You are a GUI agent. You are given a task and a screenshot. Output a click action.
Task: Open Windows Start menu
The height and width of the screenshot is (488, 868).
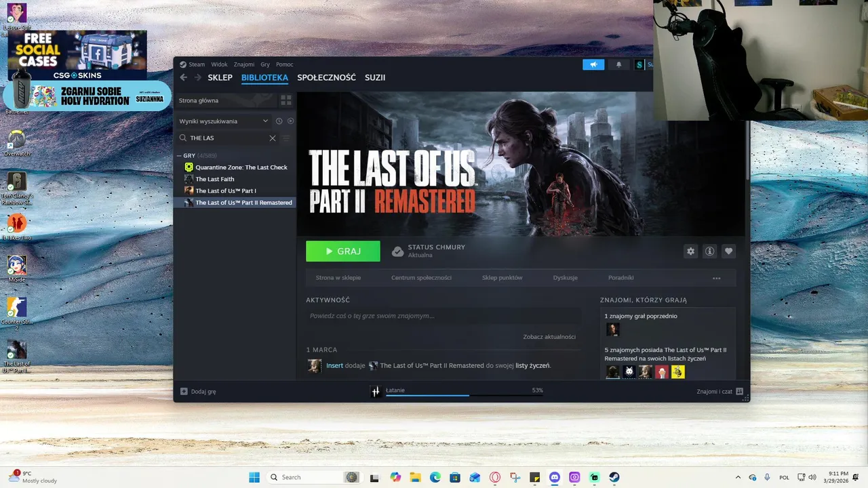254,477
